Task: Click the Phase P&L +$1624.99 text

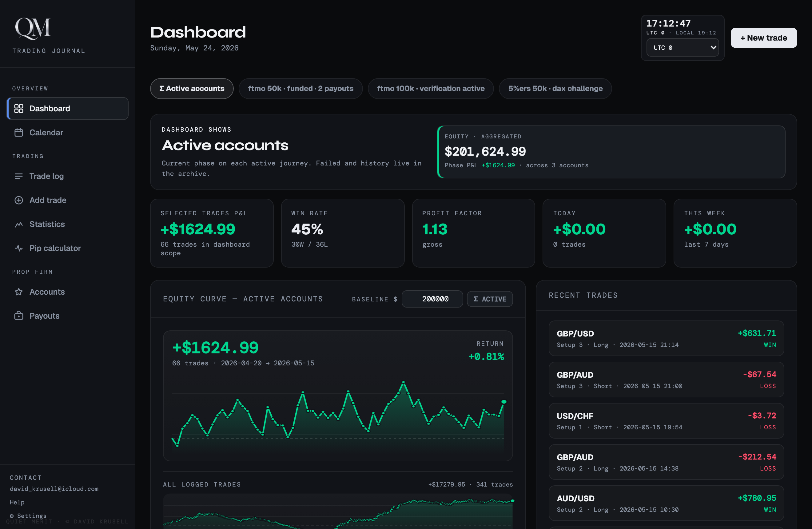Action: [x=480, y=165]
